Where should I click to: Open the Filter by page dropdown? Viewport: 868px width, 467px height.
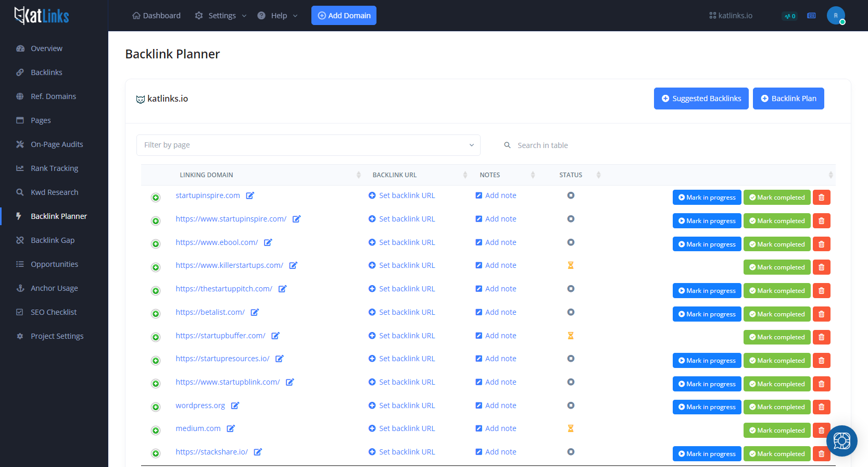click(x=308, y=145)
